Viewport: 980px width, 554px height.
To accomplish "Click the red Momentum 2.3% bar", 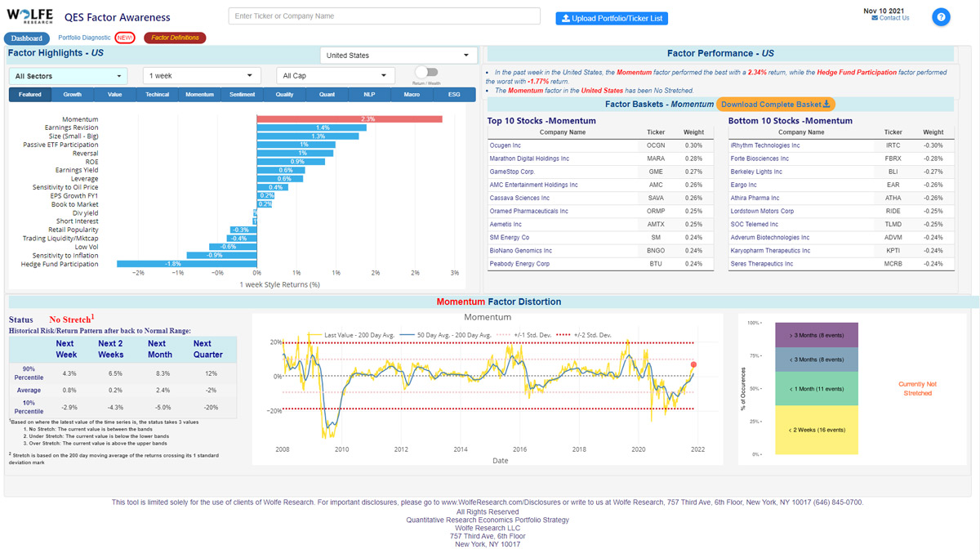I will coord(350,119).
